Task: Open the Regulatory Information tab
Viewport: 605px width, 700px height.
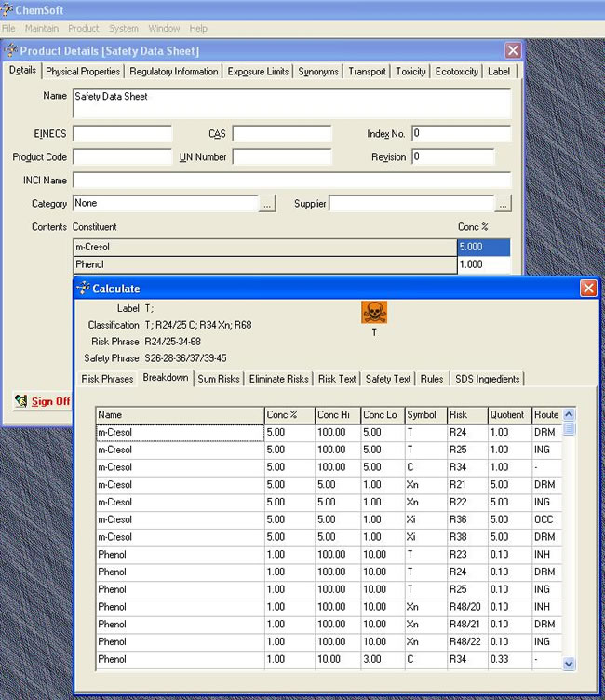Action: 174,72
